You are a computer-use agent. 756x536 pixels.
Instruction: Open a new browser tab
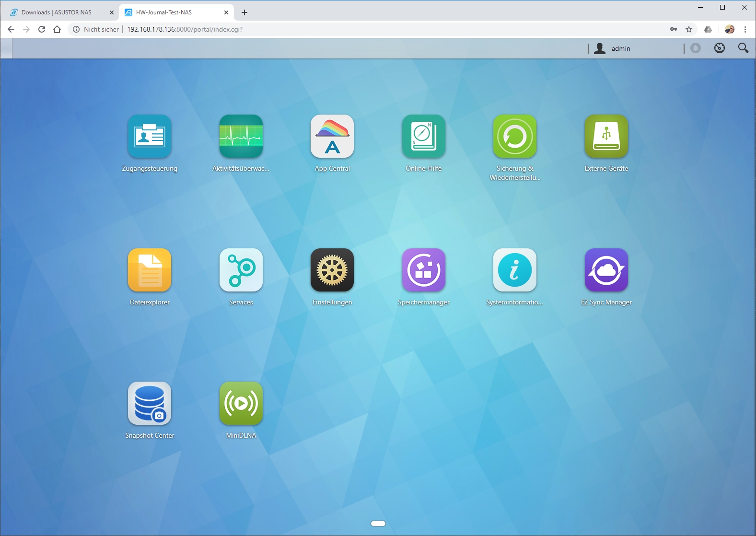[244, 12]
